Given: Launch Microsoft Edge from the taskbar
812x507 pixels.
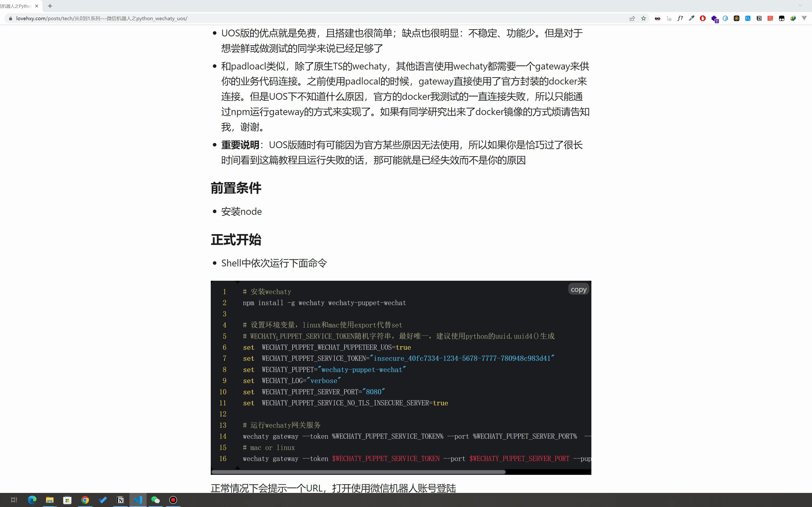Looking at the screenshot, I should coord(32,500).
